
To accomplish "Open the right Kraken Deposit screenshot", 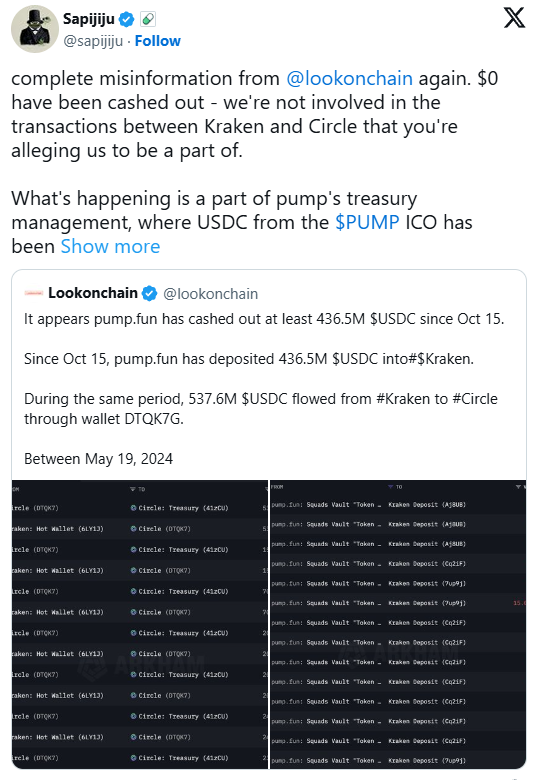I will pyautogui.click(x=398, y=625).
